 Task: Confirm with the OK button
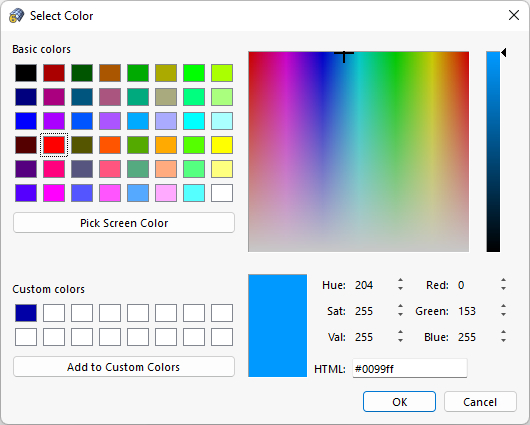tap(399, 402)
